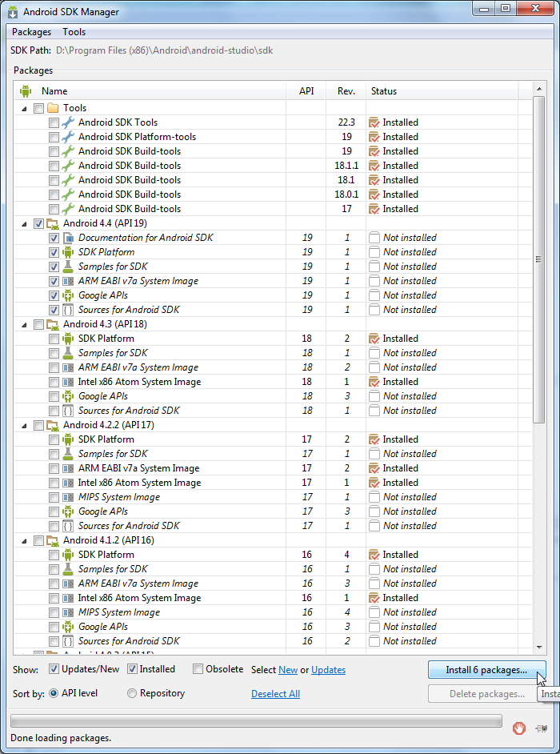Image resolution: width=560 pixels, height=754 pixels.
Task: Click the scrollbar up arrow
Action: point(538,89)
